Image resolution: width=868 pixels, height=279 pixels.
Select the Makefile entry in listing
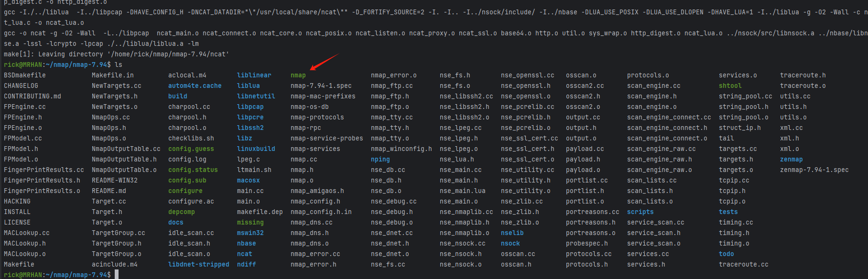point(19,265)
